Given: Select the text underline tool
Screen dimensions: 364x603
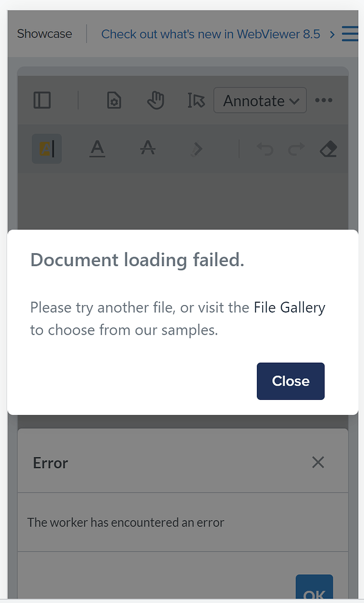Looking at the screenshot, I should (x=97, y=149).
